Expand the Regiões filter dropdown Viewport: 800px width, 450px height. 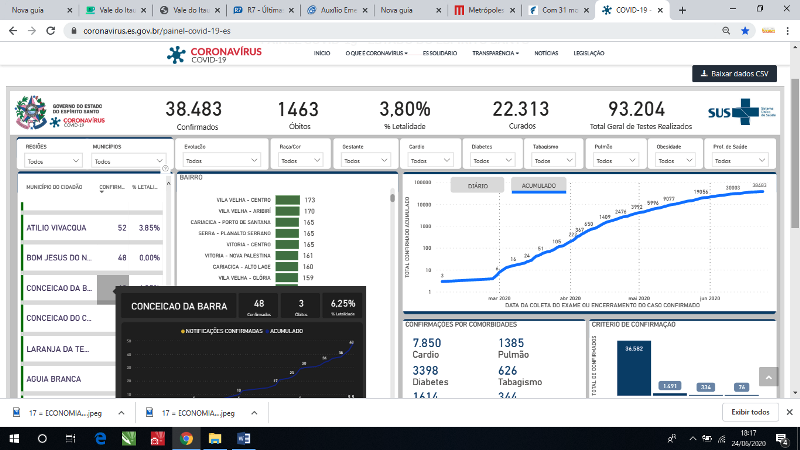pos(53,160)
